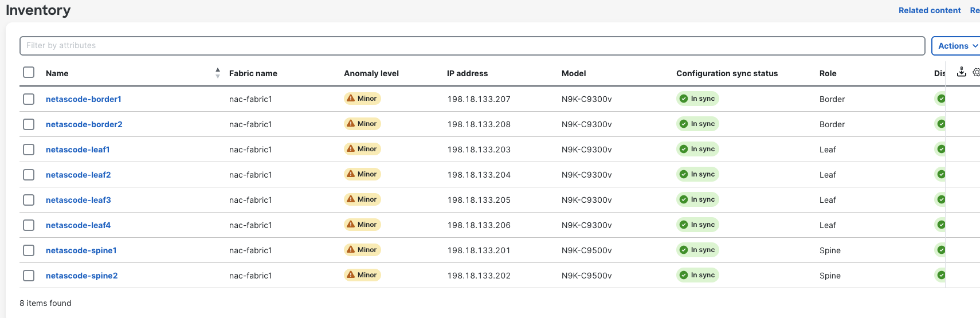Select checkbox for netascode-spine2
This screenshot has height=318, width=980.
29,276
